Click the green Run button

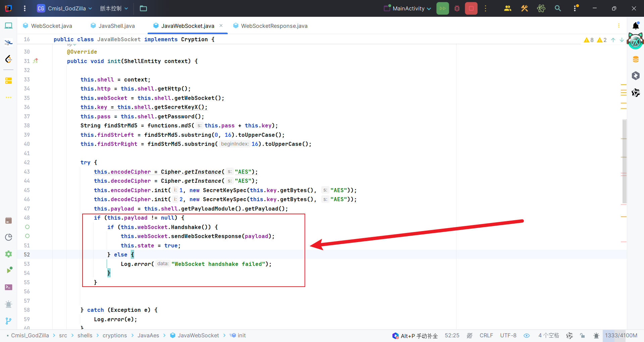[x=443, y=8]
